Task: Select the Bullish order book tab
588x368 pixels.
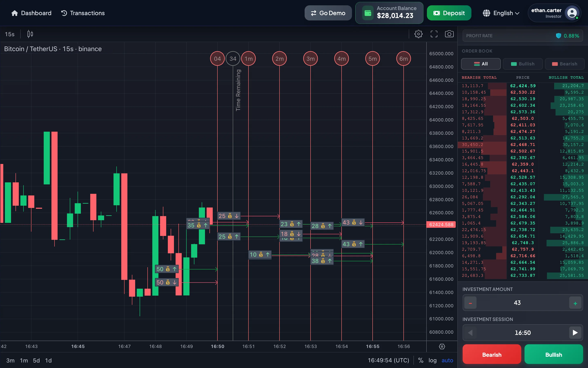Action: coord(523,64)
